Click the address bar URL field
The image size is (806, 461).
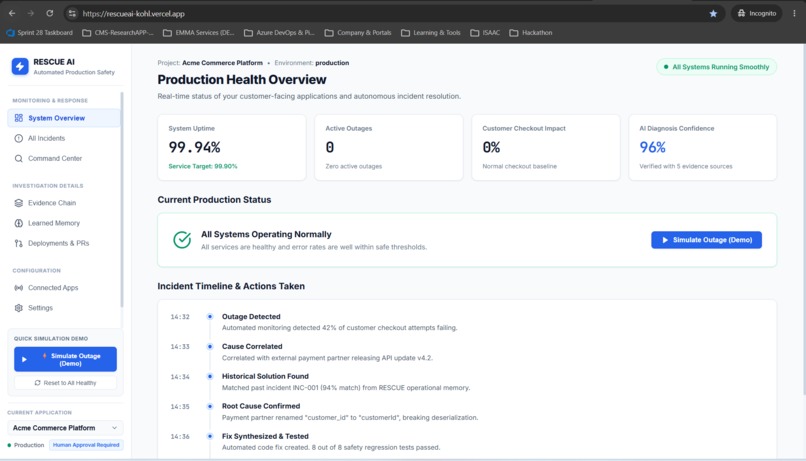391,13
